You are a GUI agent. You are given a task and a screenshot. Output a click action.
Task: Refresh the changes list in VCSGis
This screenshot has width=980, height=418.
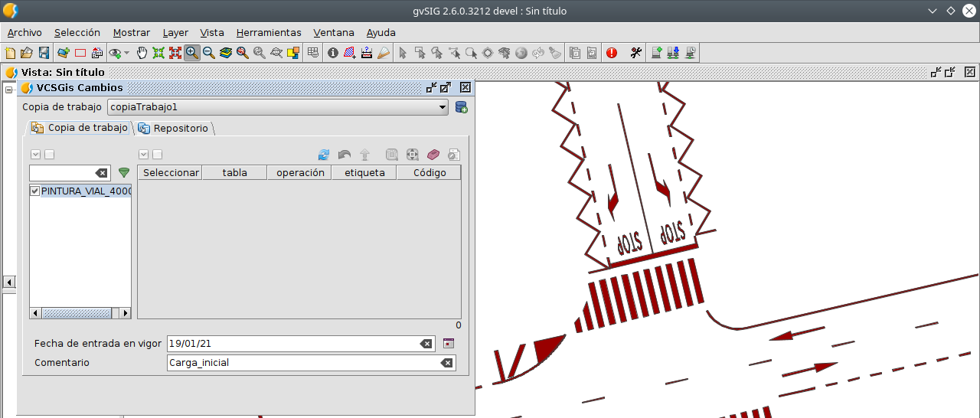click(324, 155)
